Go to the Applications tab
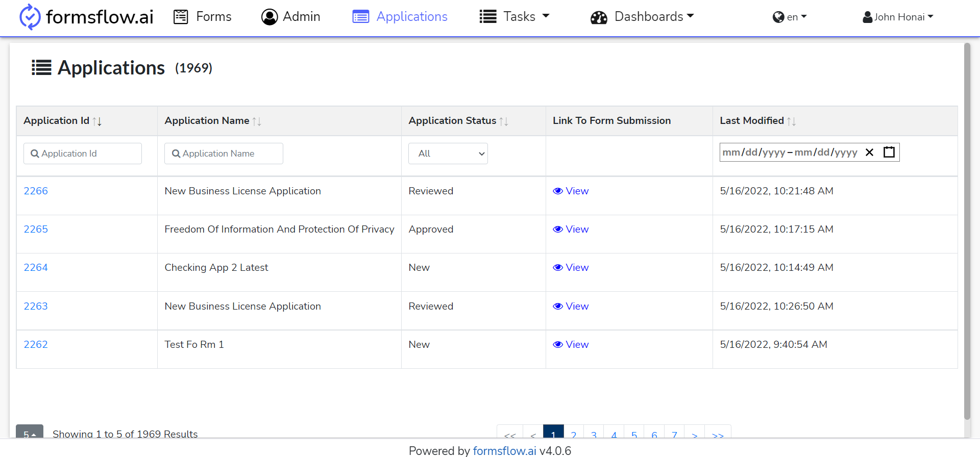Screen dimensions: 980x457 click(x=400, y=17)
